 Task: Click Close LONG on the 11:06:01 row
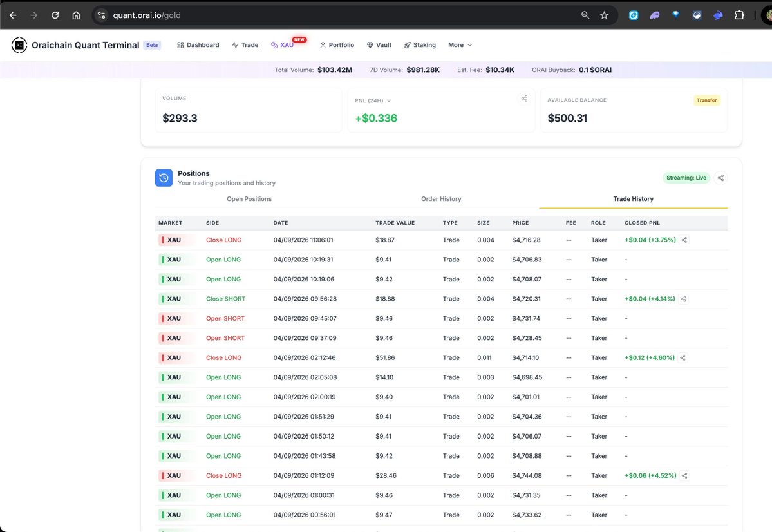(x=223, y=240)
